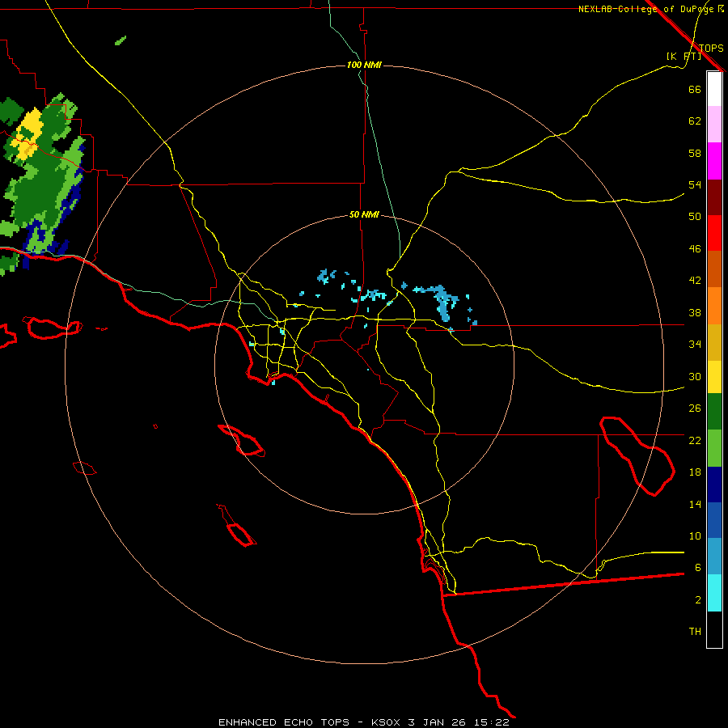Select the 54 legend value
The height and width of the screenshot is (728, 728).
[695, 184]
